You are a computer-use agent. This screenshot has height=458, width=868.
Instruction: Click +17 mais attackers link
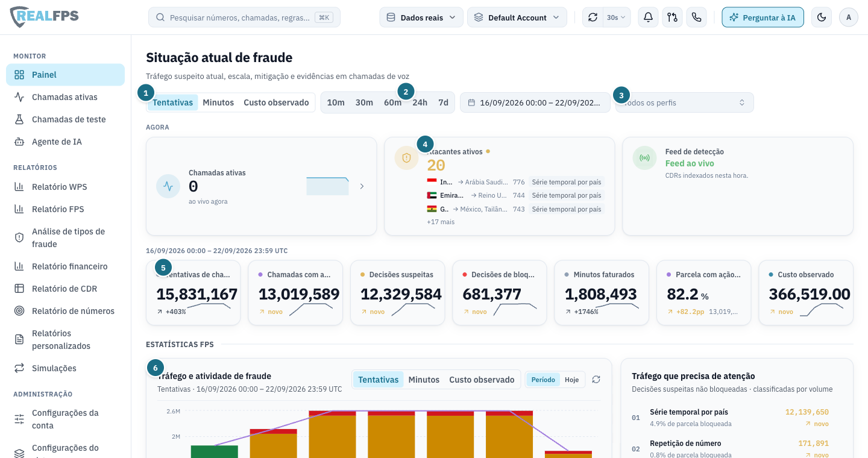click(x=441, y=222)
